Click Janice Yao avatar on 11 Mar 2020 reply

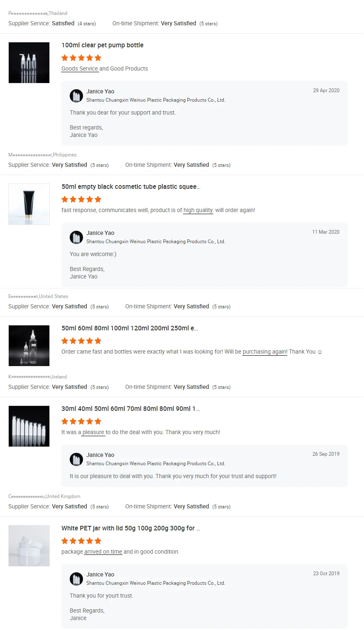pyautogui.click(x=76, y=237)
